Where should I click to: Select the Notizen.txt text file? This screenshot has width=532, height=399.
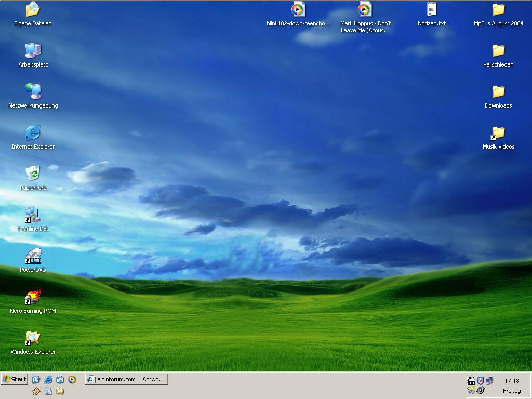pos(432,10)
